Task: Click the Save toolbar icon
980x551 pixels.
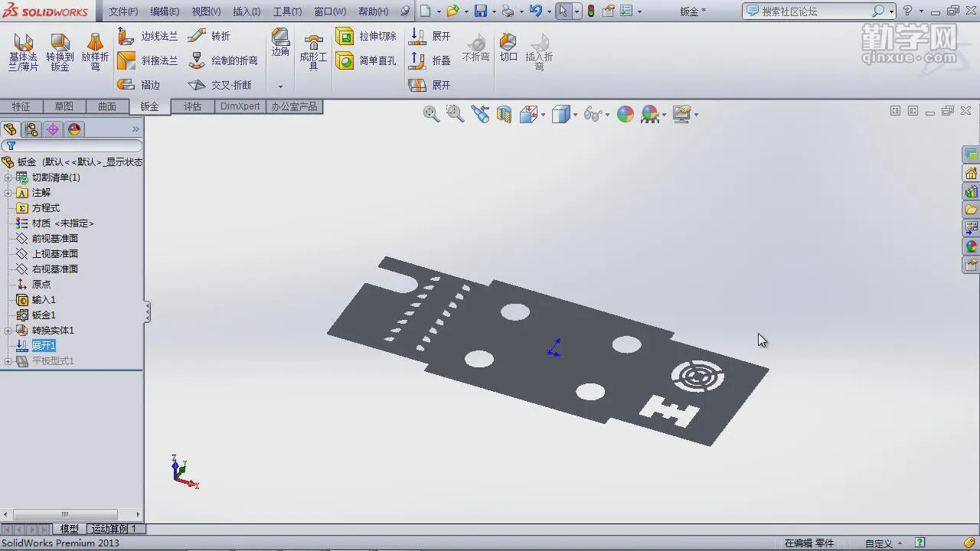Action: 481,11
